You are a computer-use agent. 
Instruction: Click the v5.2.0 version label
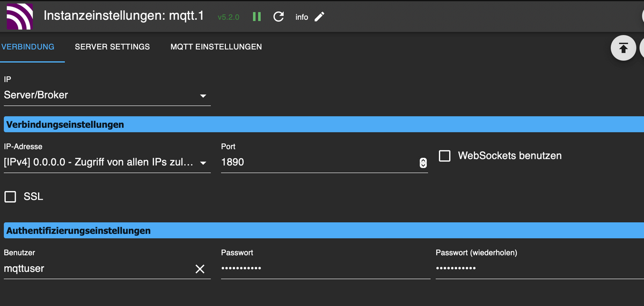[230, 17]
